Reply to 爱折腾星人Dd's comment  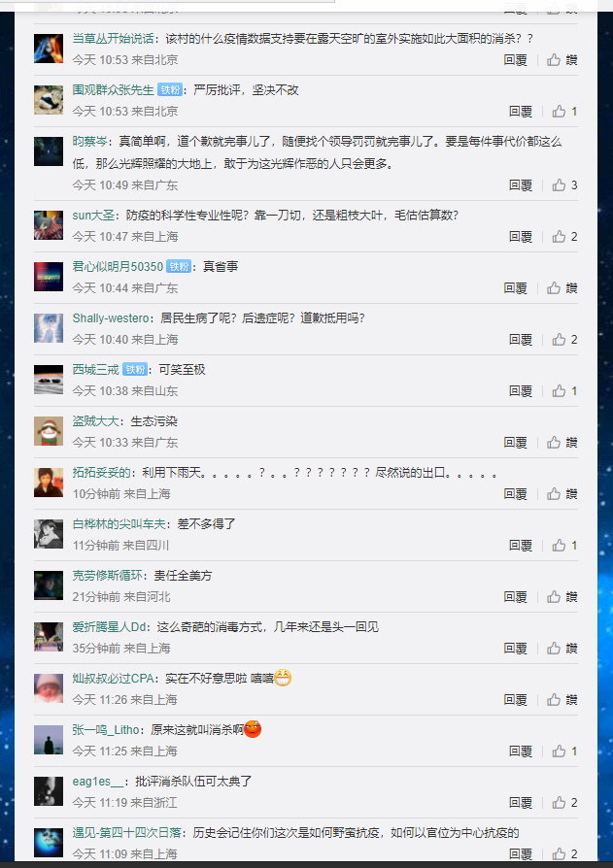[515, 649]
